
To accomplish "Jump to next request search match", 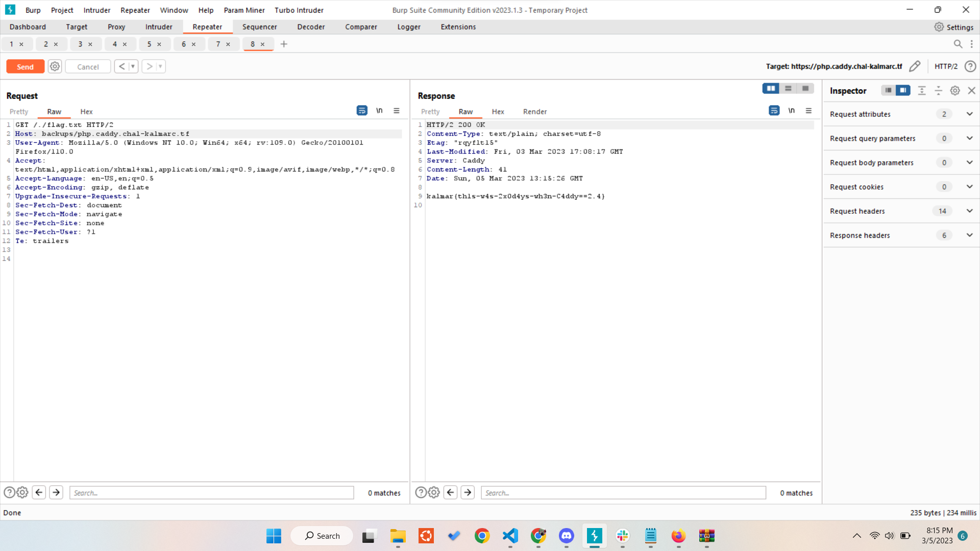I will point(56,492).
